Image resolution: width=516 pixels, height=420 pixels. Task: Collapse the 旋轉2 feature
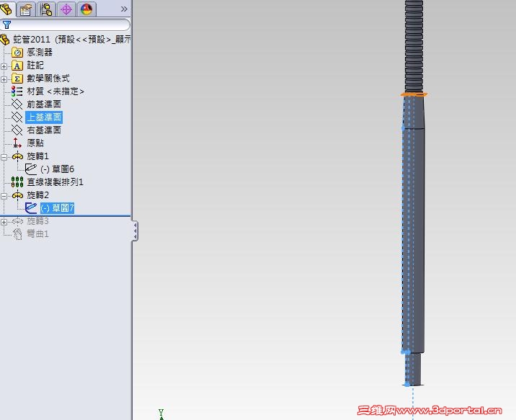click(4, 197)
